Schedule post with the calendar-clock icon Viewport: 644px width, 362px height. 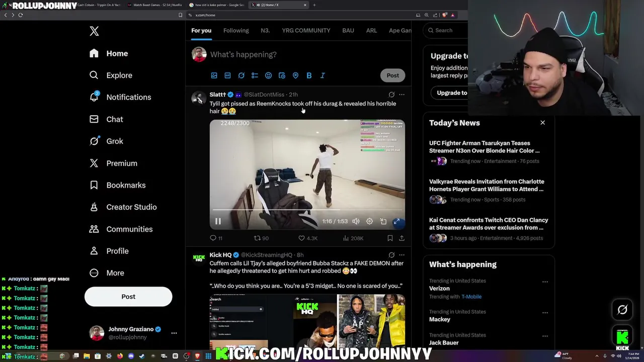(282, 75)
